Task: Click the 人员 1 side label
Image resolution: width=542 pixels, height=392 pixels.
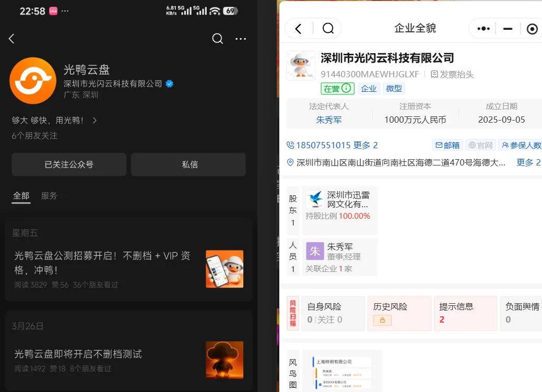Action: 293,257
